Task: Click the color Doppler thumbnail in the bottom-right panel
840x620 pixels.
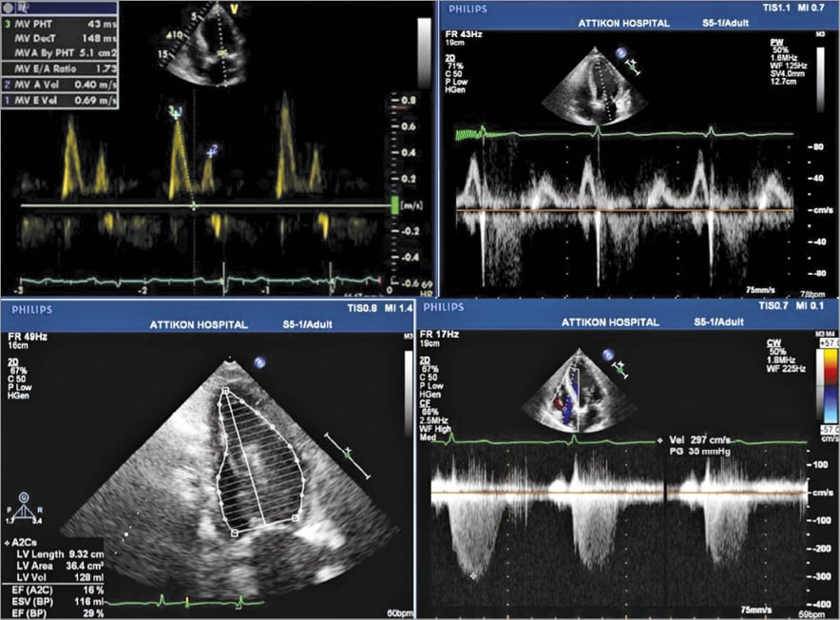Action: [x=576, y=388]
